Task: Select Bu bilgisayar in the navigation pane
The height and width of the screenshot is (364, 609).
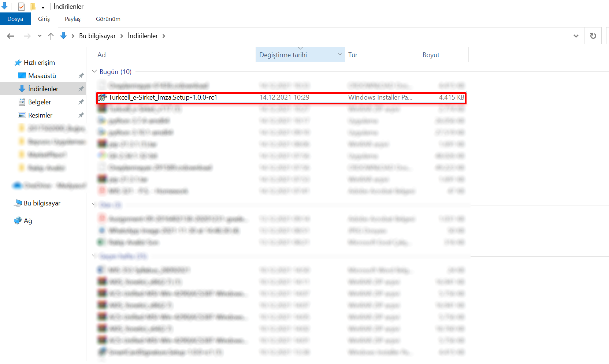Action: click(x=42, y=203)
